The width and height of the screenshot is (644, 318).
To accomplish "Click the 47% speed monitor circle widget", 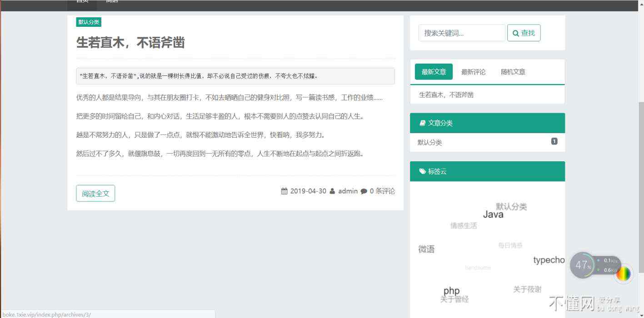I will pos(582,265).
